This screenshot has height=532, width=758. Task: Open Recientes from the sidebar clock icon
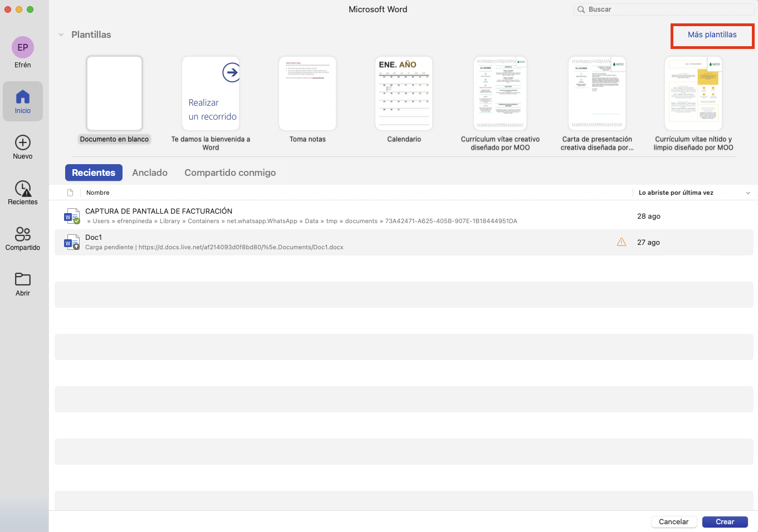pos(22,189)
